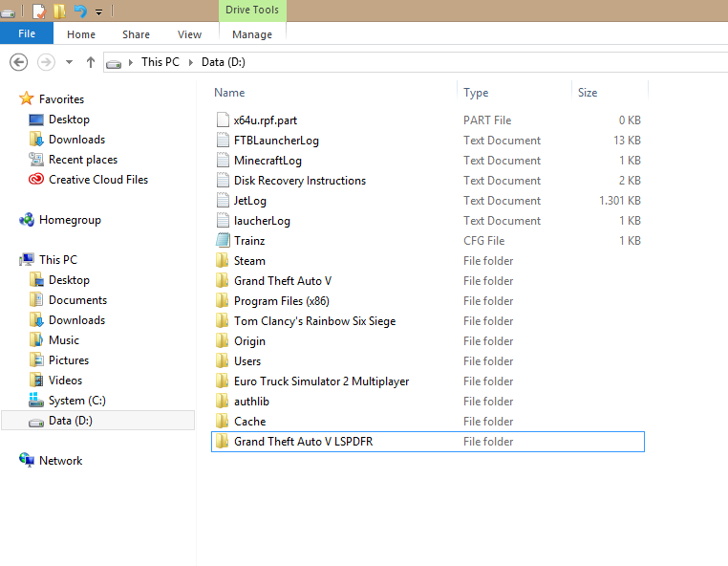This screenshot has height=566, width=728.
Task: Click the Tom Clancy's Rainbow Six Siege folder icon
Action: click(x=223, y=320)
